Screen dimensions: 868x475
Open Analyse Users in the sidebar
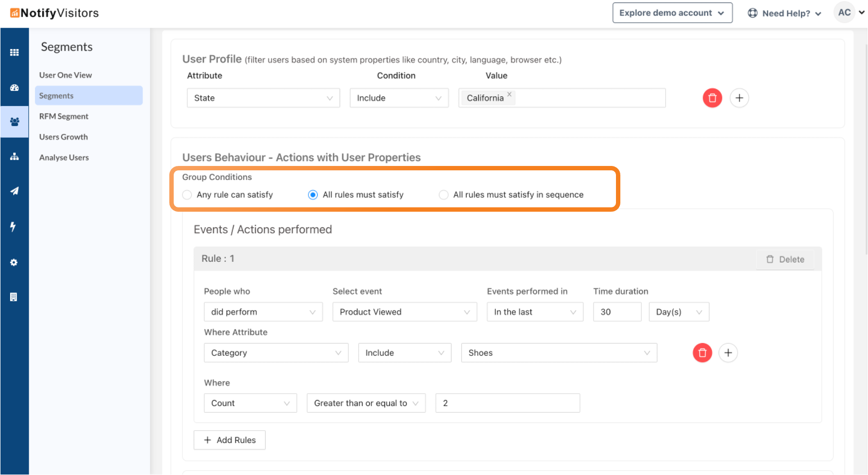64,158
